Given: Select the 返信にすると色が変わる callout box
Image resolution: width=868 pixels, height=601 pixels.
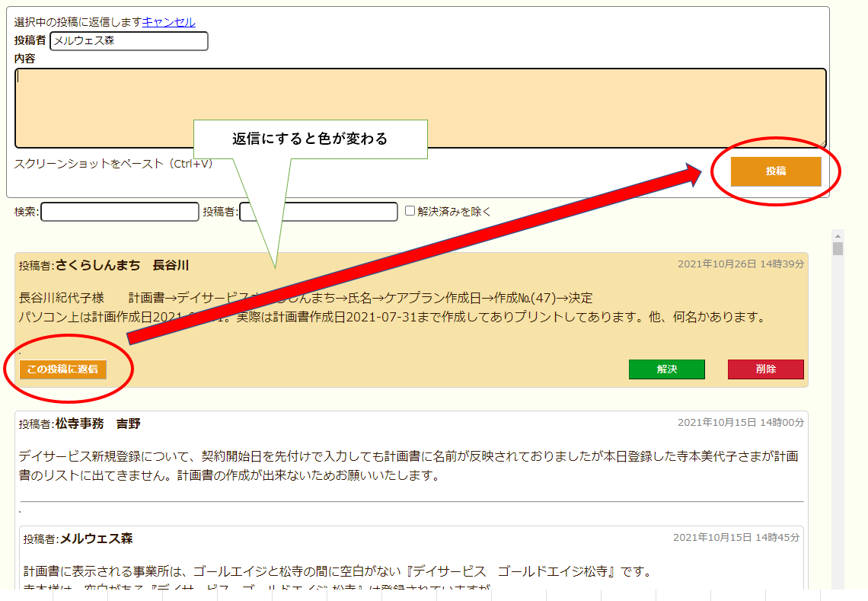Looking at the screenshot, I should (310, 139).
